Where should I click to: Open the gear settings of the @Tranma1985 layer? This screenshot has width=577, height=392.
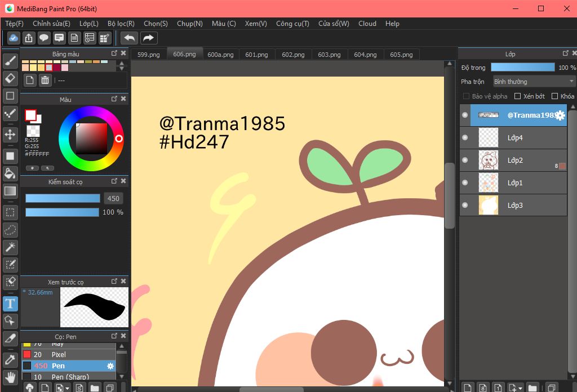[560, 115]
